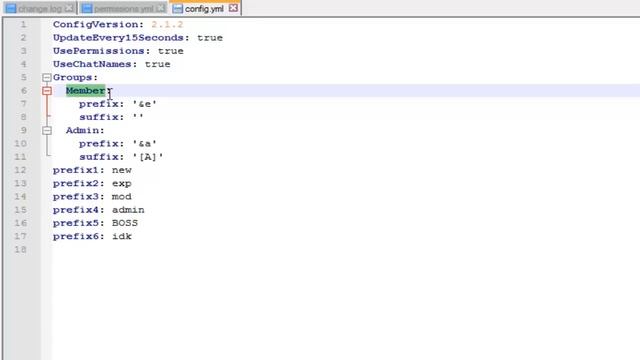Collapse the Admin fold marker
640x360 pixels.
pos(47,130)
